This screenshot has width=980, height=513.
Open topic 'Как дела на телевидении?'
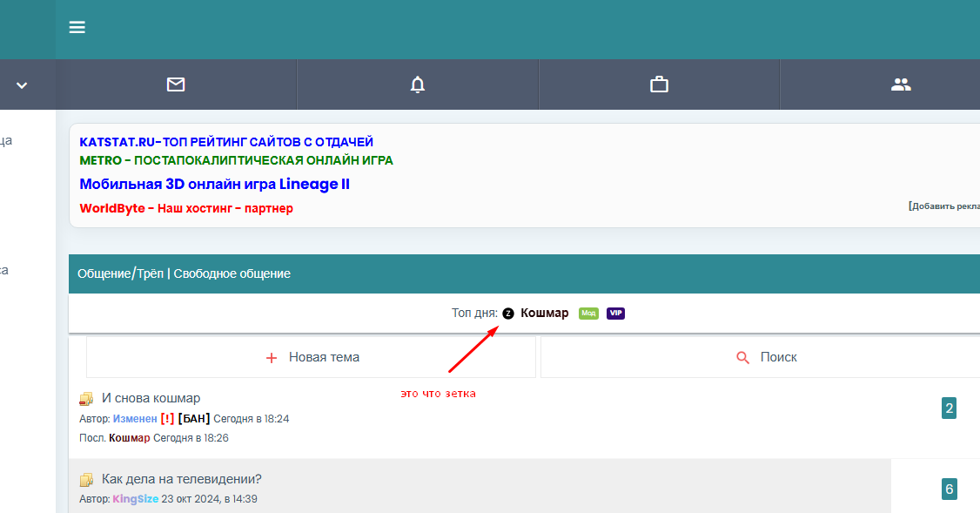coord(181,479)
